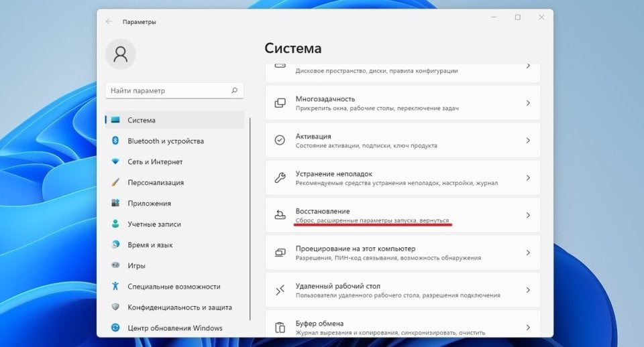Open Восстановление via its right chevron

[x=528, y=215]
